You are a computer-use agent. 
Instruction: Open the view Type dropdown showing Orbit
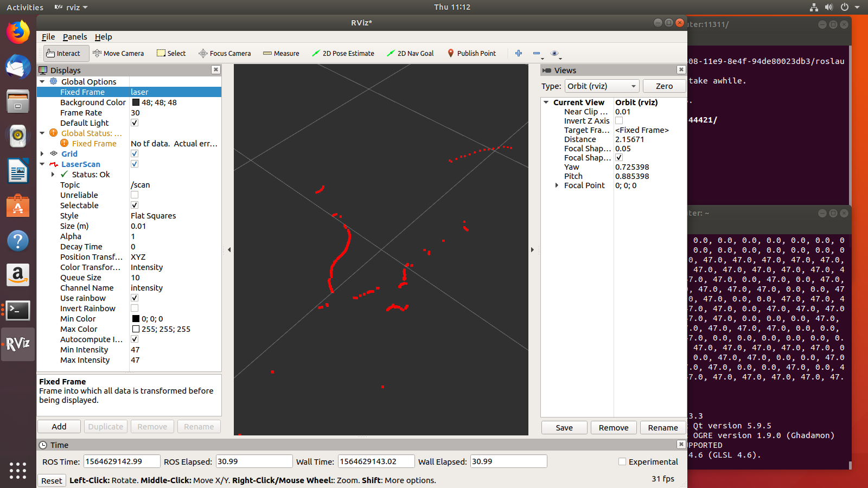pyautogui.click(x=602, y=86)
